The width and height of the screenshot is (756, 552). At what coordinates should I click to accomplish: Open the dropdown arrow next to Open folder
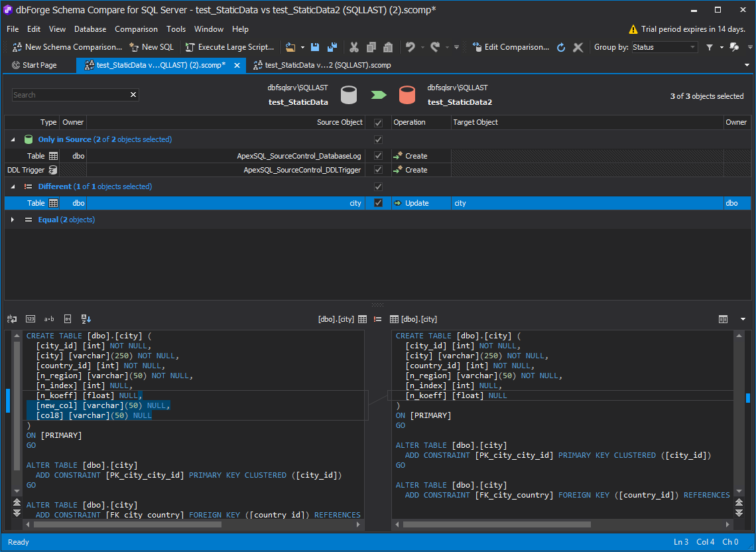pos(303,47)
